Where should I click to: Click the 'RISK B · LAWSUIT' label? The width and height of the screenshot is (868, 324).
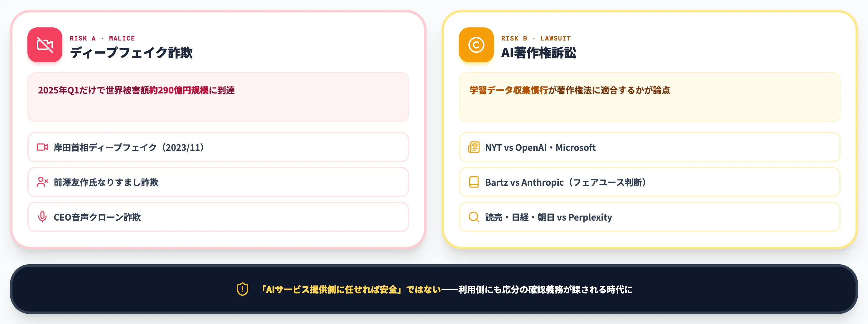pyautogui.click(x=536, y=38)
